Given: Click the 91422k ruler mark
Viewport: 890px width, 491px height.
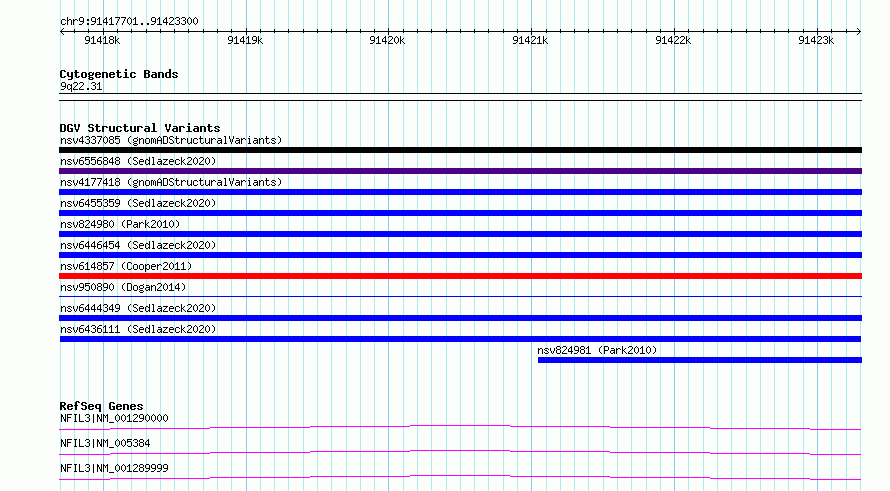Looking at the screenshot, I should point(673,40).
